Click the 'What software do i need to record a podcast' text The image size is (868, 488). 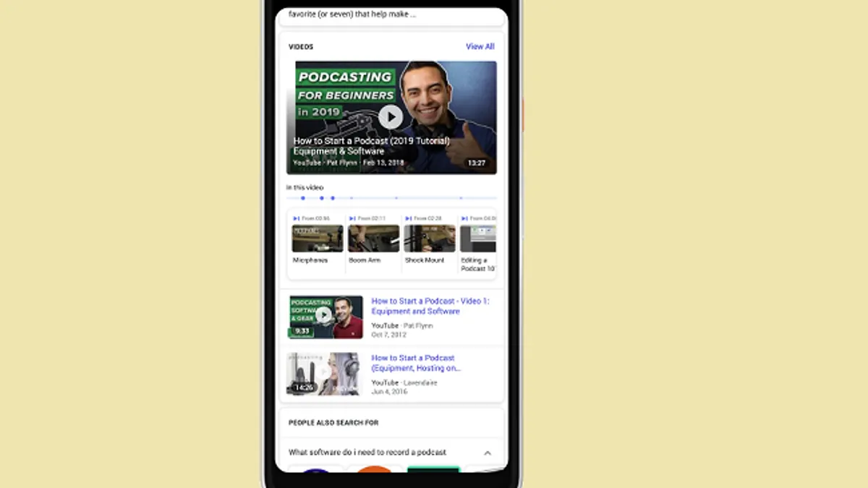pos(367,453)
